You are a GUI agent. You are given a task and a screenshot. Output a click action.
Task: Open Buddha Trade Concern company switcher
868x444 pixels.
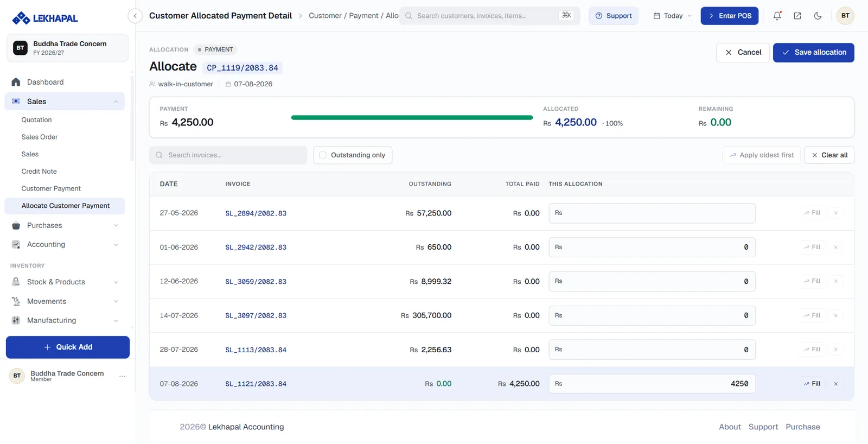pyautogui.click(x=67, y=48)
